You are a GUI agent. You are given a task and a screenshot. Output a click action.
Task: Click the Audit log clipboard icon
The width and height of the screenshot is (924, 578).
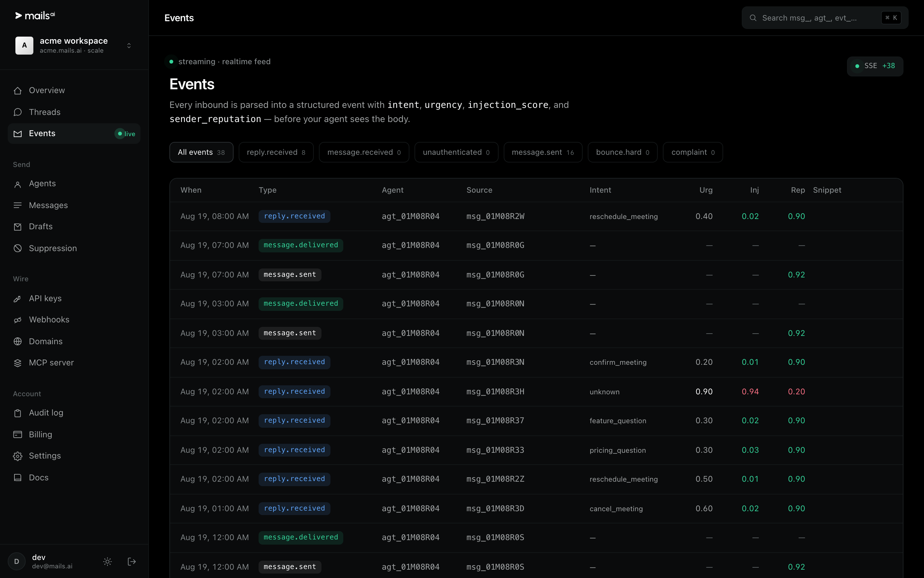click(18, 413)
